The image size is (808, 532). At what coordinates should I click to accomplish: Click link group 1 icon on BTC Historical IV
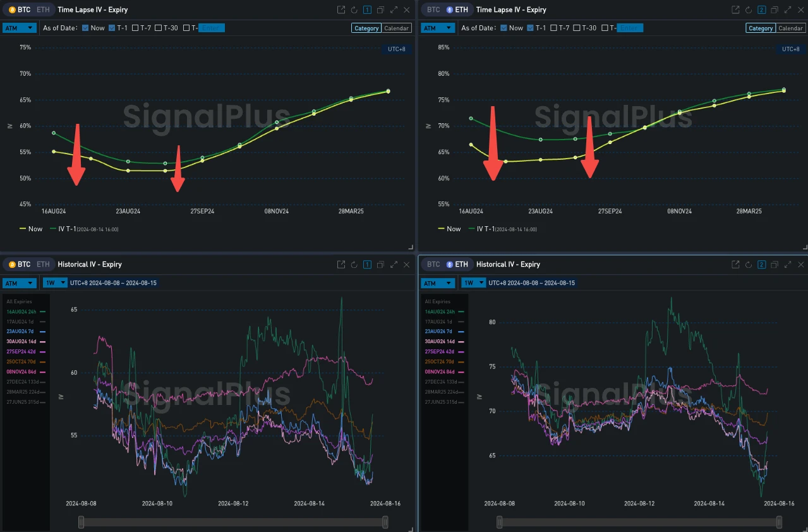pyautogui.click(x=367, y=265)
